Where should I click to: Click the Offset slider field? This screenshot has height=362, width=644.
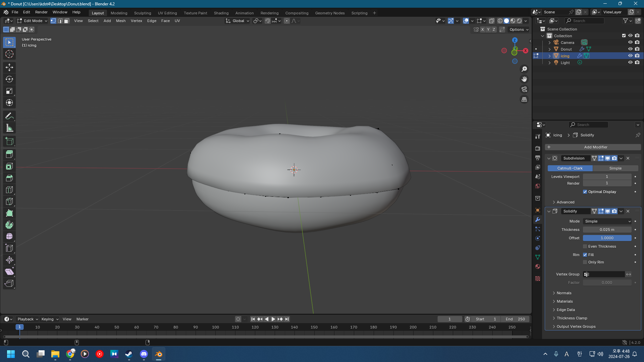607,238
